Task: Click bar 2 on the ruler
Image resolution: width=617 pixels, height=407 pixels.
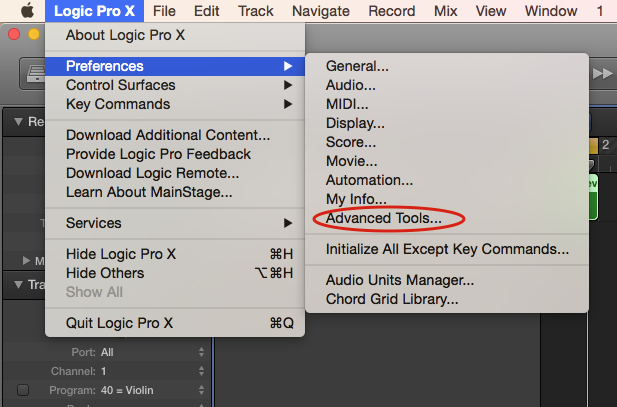Action: (x=606, y=145)
